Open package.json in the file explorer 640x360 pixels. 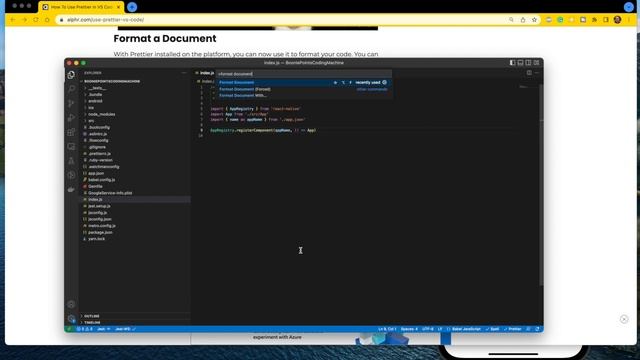tap(135, 232)
